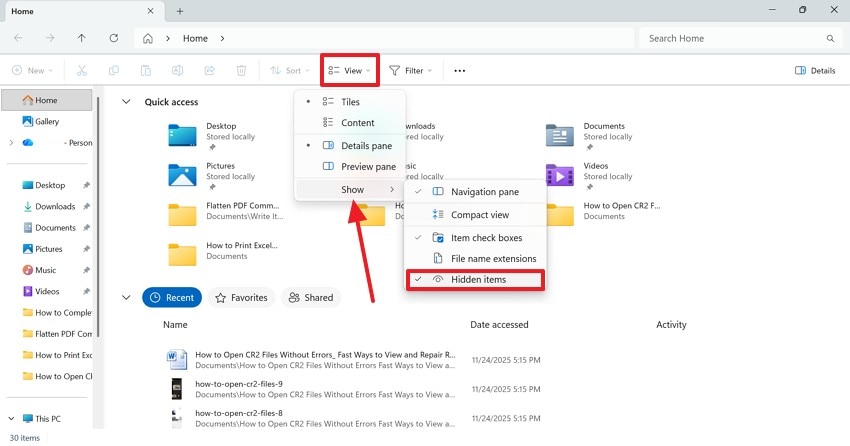Image resolution: width=850 pixels, height=446 pixels.
Task: Toggle the Compact view option
Action: pyautogui.click(x=475, y=215)
